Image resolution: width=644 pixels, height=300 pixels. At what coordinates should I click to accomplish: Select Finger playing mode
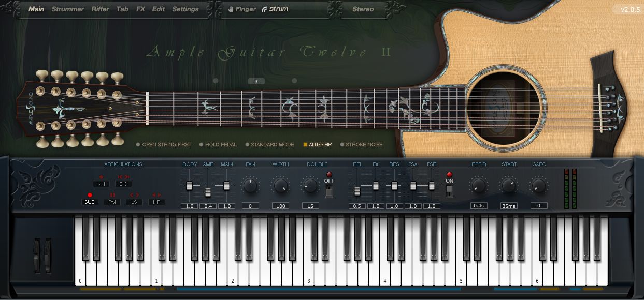click(x=241, y=9)
